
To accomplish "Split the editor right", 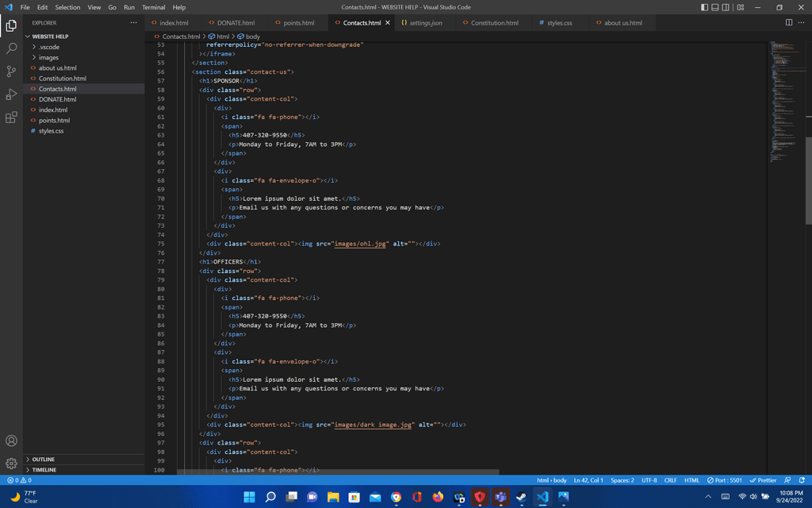I will pyautogui.click(x=789, y=23).
